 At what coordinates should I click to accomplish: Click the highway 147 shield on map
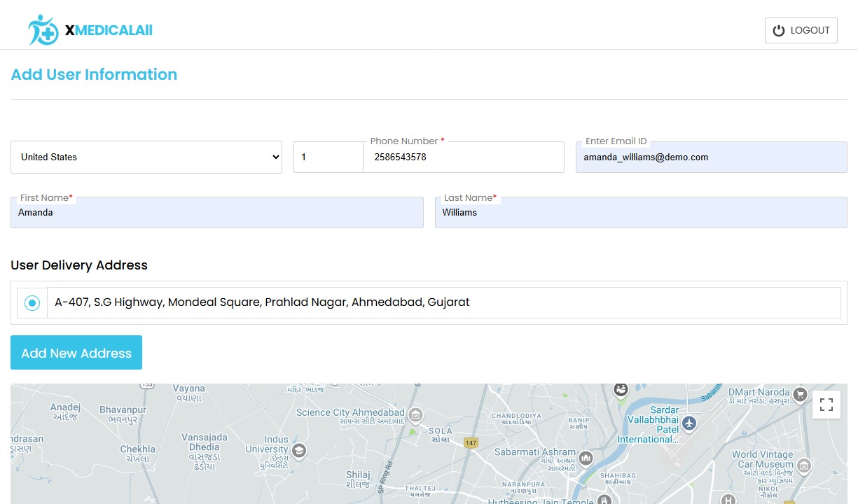pos(471,443)
